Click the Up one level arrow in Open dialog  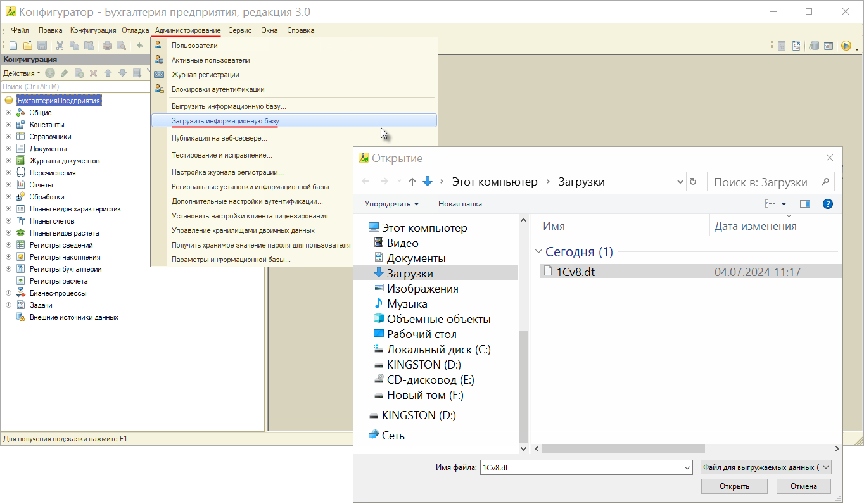point(412,182)
